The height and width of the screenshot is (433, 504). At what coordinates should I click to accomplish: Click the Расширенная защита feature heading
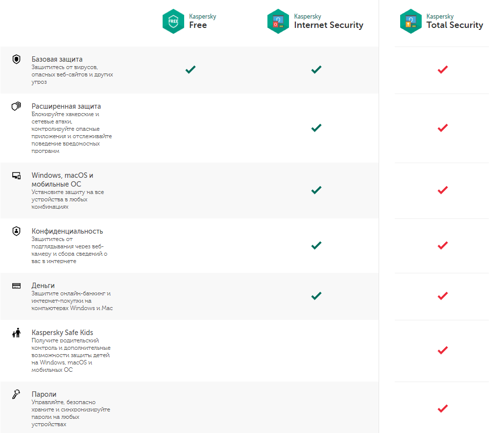[x=66, y=106]
